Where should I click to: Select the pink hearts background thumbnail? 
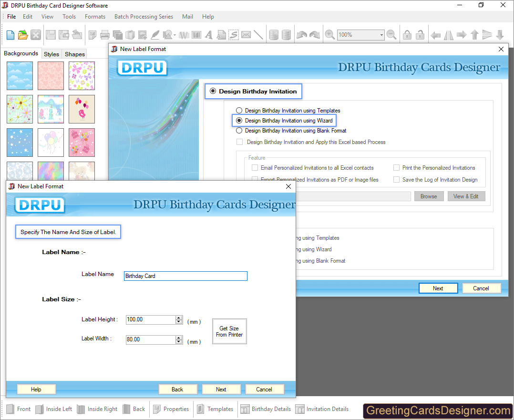[51, 76]
